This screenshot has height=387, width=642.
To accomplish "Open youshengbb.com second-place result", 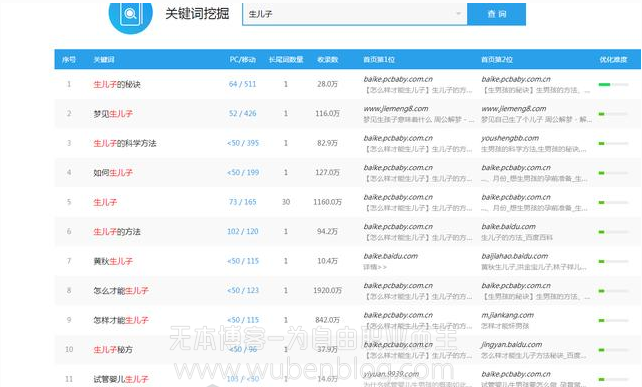I will (x=510, y=138).
